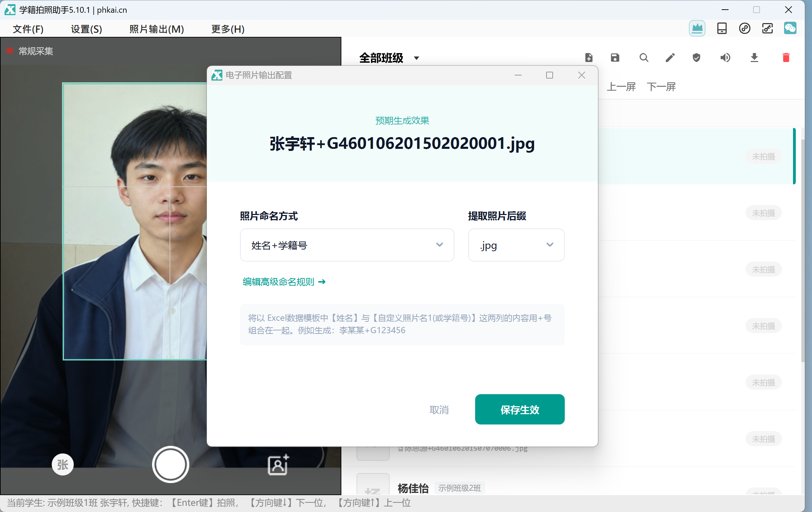Click the save disk icon in class toolbar
Viewport: 812px width, 512px height.
pyautogui.click(x=615, y=58)
